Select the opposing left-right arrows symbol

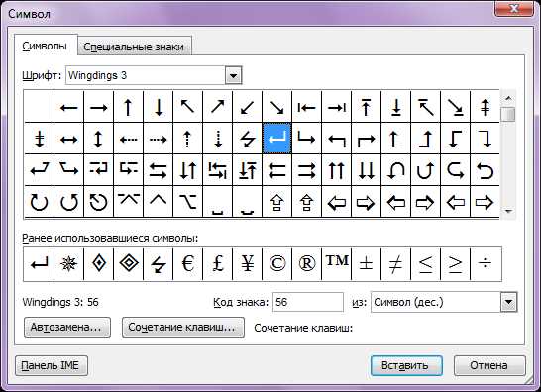[158, 170]
